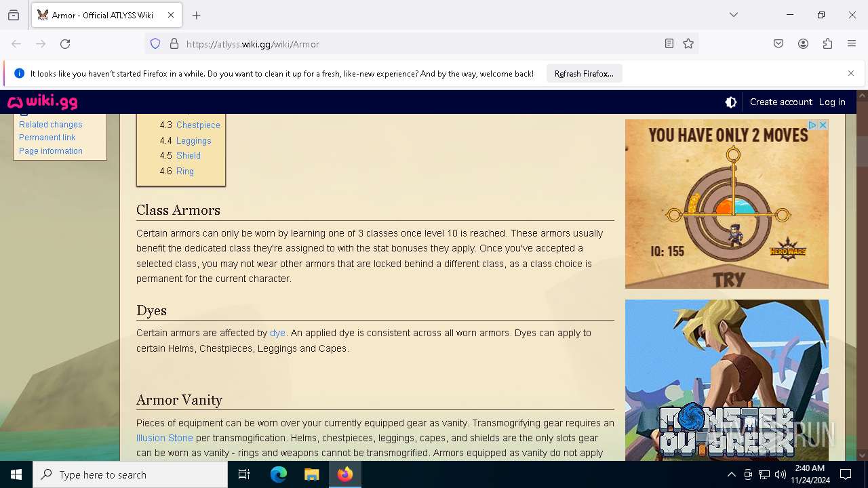Viewport: 868px width, 488px height.
Task: Open Task View on the taskbar
Action: click(x=244, y=474)
